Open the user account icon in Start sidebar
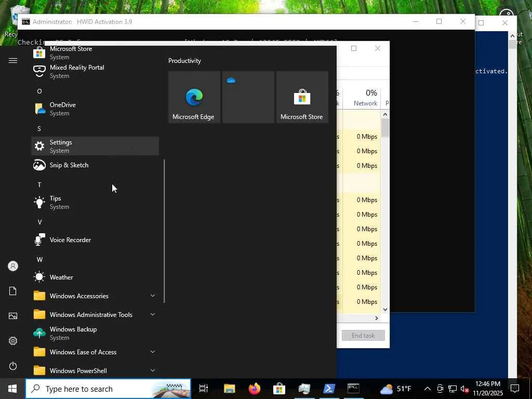This screenshot has height=399, width=532. click(13, 266)
